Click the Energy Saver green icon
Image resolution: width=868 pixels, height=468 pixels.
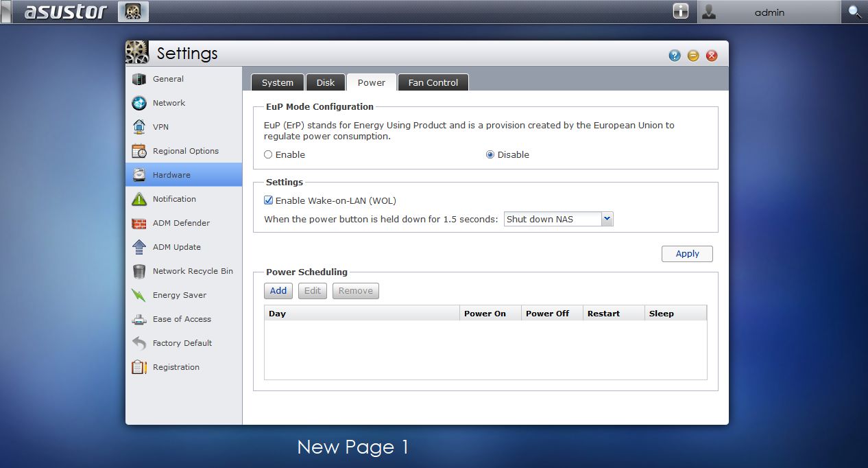click(139, 295)
